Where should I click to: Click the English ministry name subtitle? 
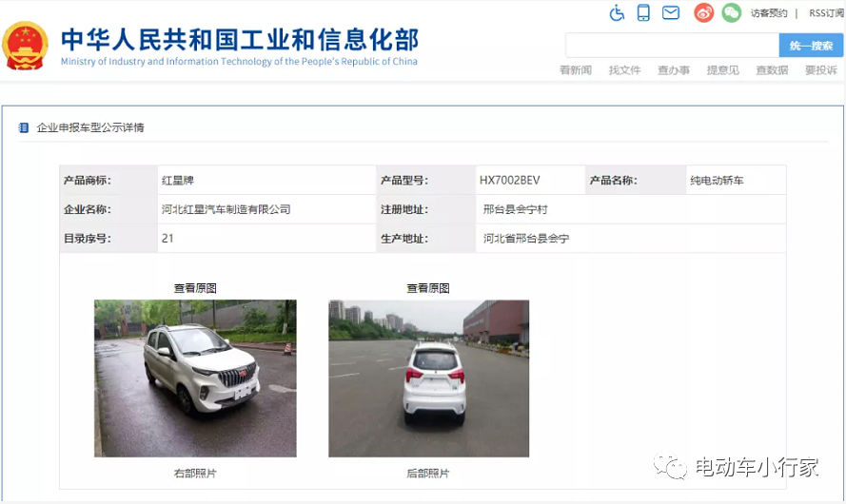(239, 62)
